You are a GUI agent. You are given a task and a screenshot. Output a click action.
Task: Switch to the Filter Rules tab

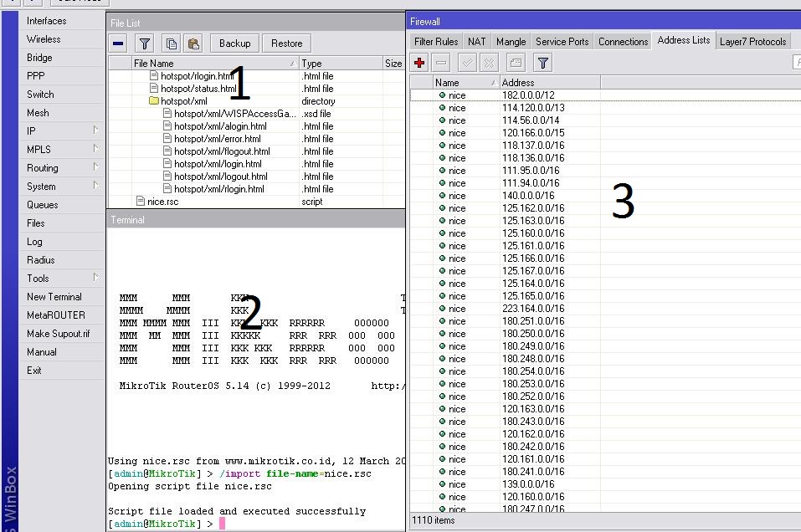coord(435,40)
